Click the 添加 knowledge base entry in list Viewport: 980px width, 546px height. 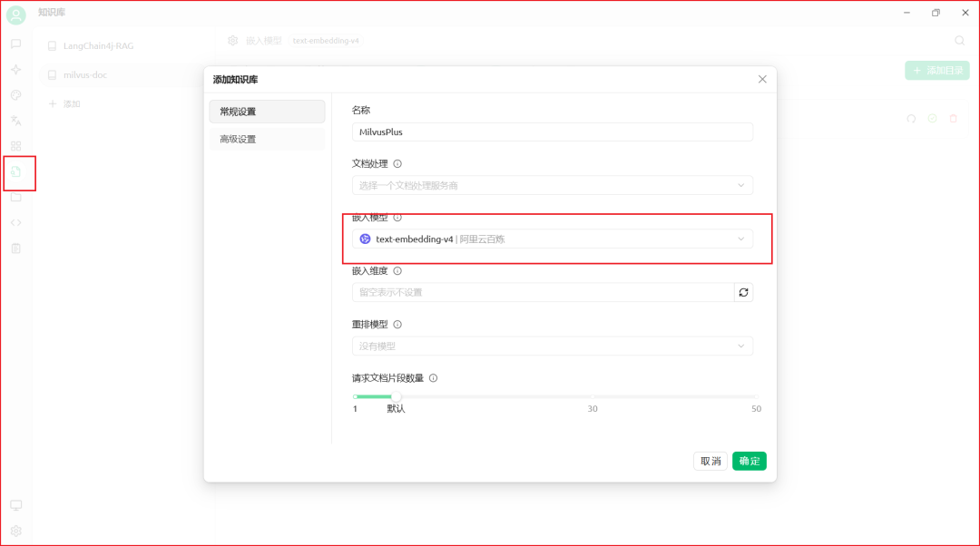pos(65,103)
